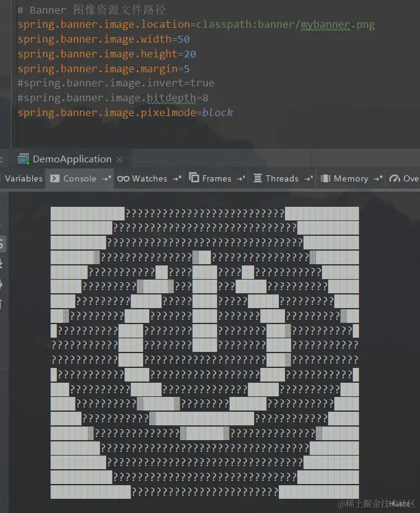Open the Memory tab
The height and width of the screenshot is (513, 420).
pos(351,178)
